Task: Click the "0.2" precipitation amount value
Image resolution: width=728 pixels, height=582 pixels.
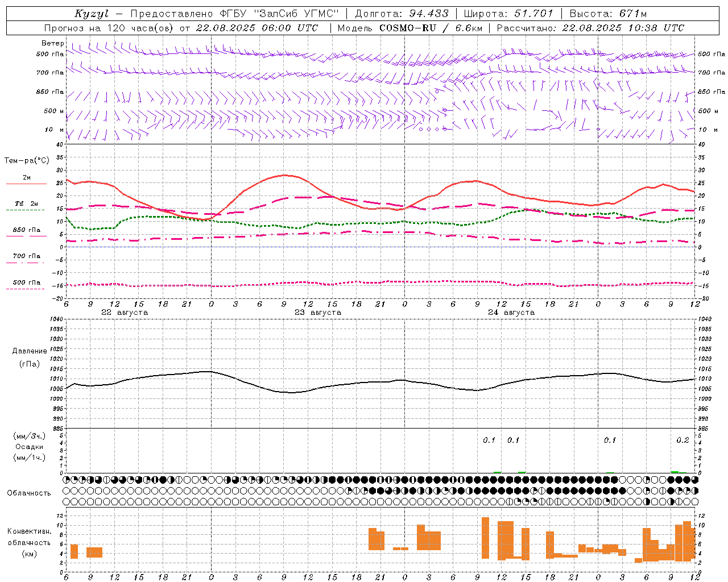Action: tap(682, 440)
